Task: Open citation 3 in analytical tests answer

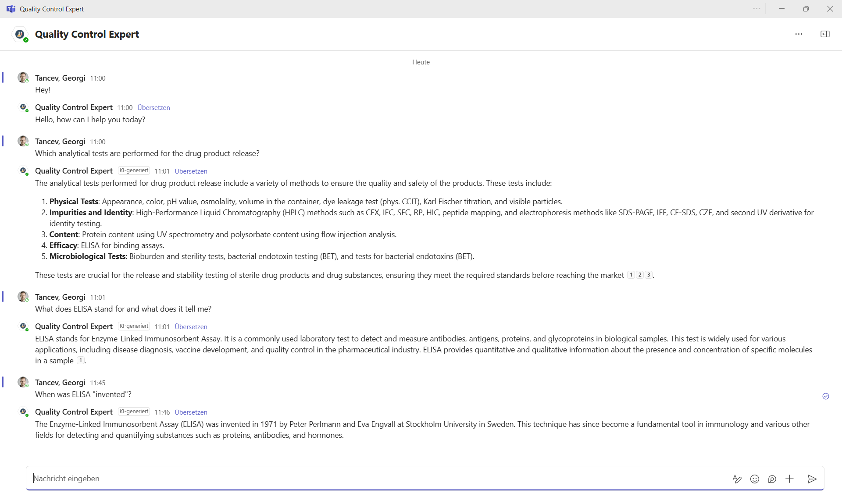Action: click(x=648, y=275)
